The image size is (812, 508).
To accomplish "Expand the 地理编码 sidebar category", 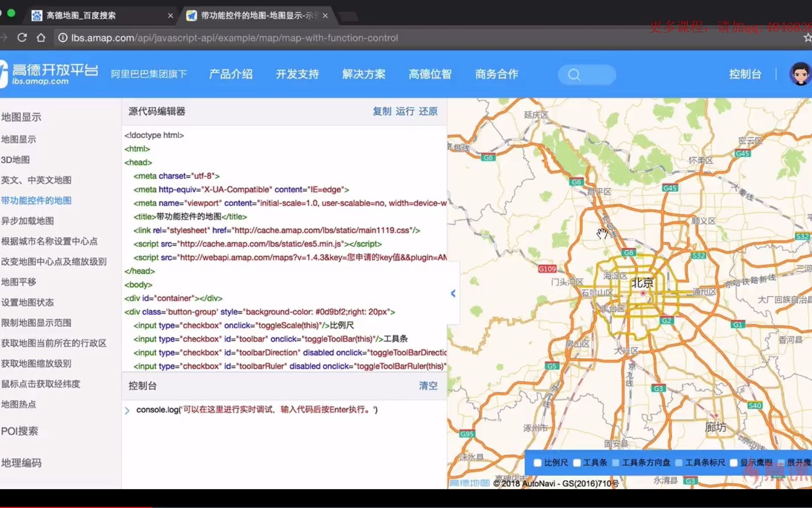I will coord(21,463).
